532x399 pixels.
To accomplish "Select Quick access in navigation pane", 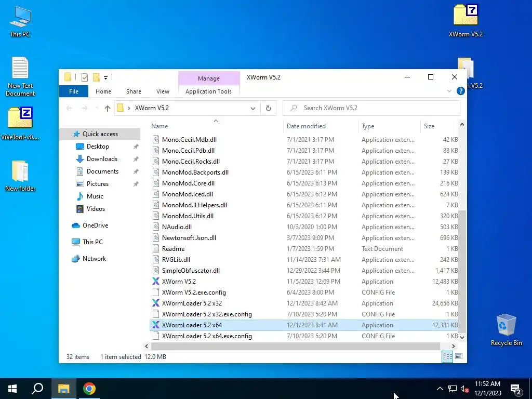I will point(100,134).
